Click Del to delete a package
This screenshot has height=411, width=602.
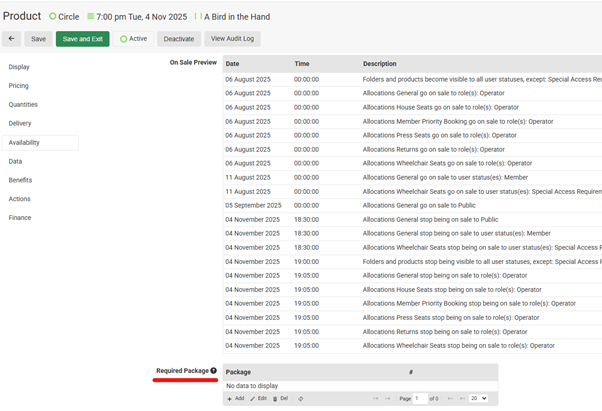(x=280, y=398)
